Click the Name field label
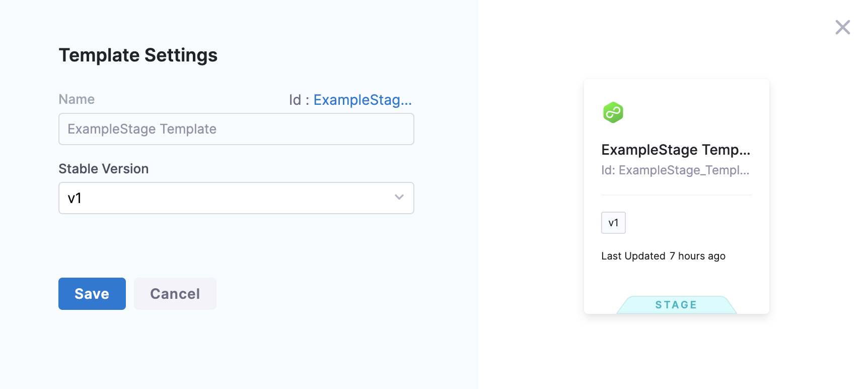The height and width of the screenshot is (389, 868). 77,99
